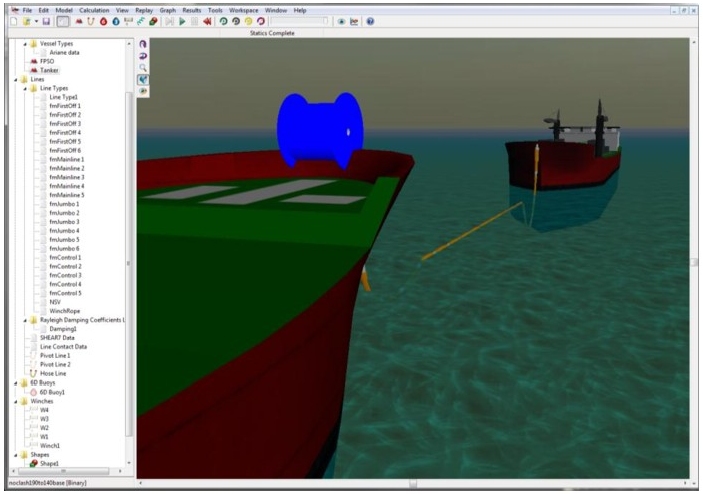Open the Calculation menu
The height and width of the screenshot is (494, 703).
pos(94,10)
